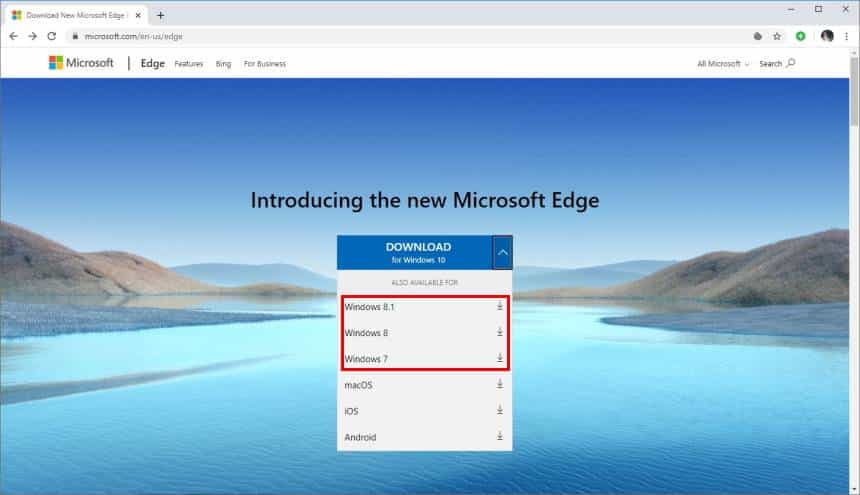
Task: Click the dark extension icon left of star
Action: (757, 36)
